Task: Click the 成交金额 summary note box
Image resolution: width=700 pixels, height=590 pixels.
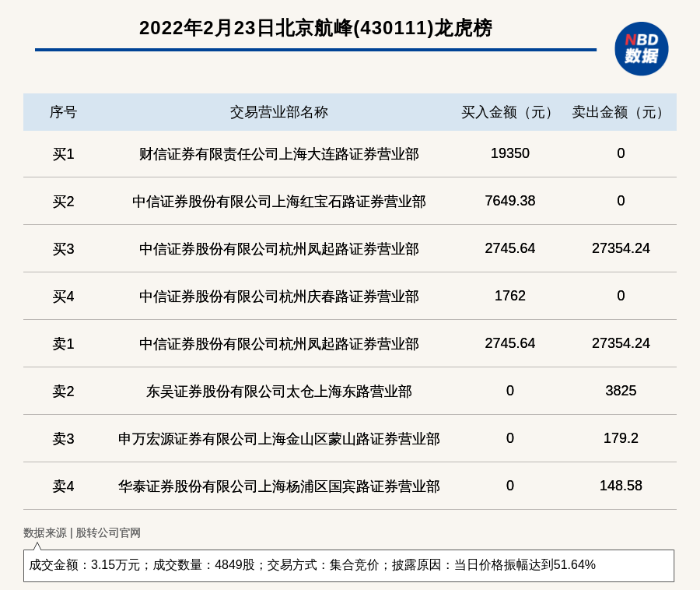Action: point(348,565)
